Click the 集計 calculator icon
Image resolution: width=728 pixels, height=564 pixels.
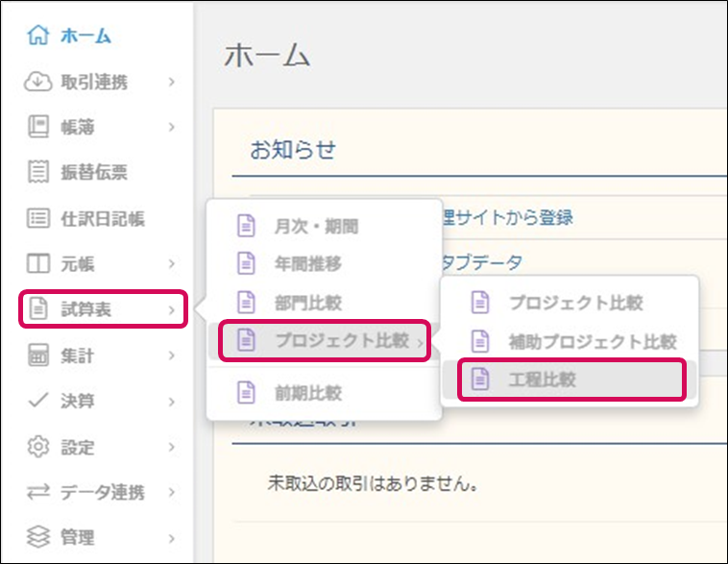(37, 356)
